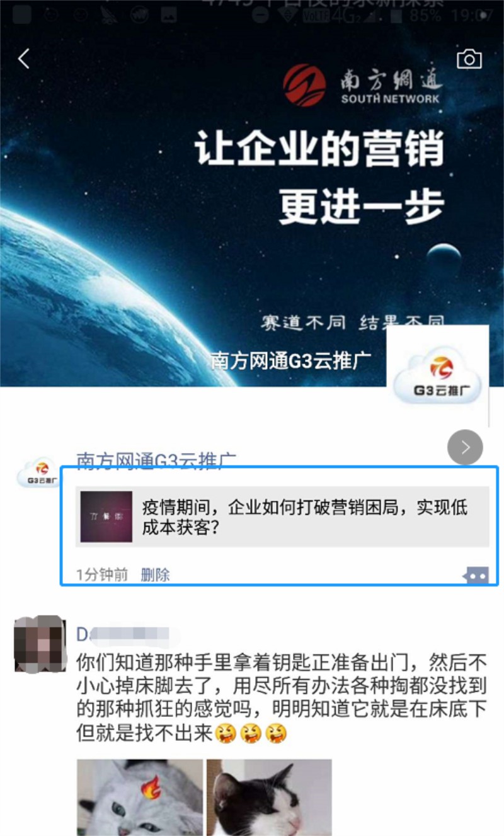Screen dimensions: 504x836
Task: View the white cat photo with flame
Action: click(x=140, y=798)
